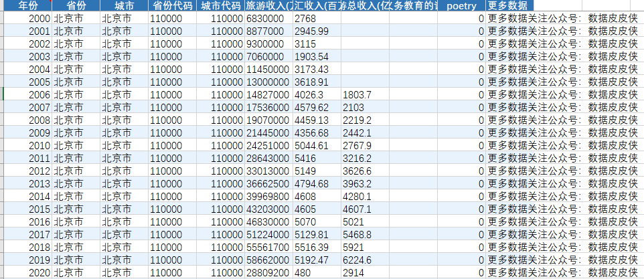Select the 城市 column header
The height and width of the screenshot is (279, 644).
coord(124,6)
